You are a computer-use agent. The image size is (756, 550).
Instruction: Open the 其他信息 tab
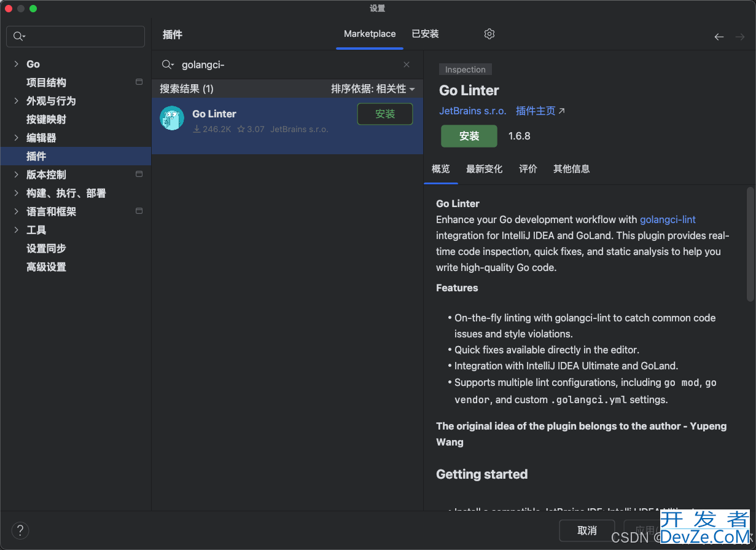pos(571,169)
